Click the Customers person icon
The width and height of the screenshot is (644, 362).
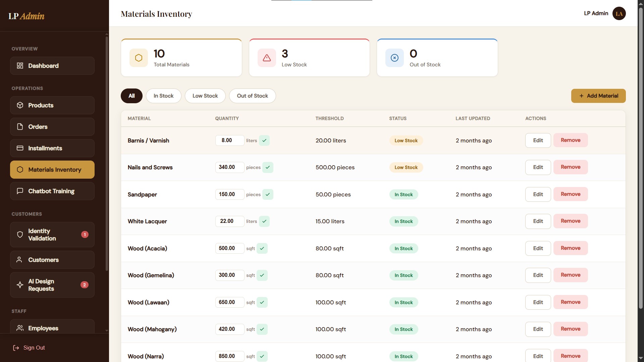click(x=19, y=260)
